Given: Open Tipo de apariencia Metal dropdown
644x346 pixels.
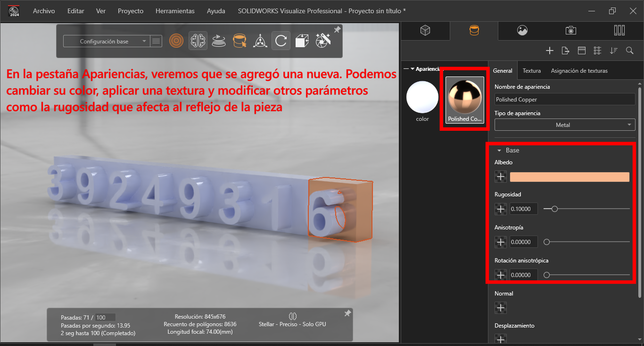Looking at the screenshot, I should click(564, 125).
